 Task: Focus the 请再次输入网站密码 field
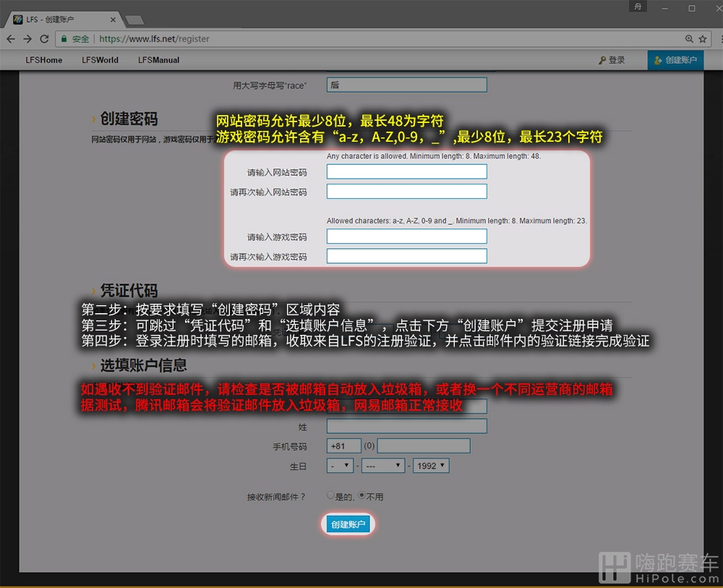coord(406,192)
